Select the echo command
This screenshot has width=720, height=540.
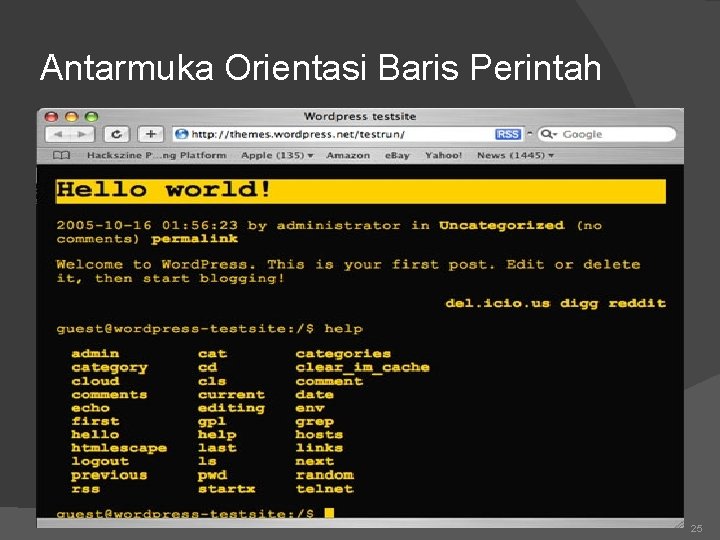tap(90, 408)
